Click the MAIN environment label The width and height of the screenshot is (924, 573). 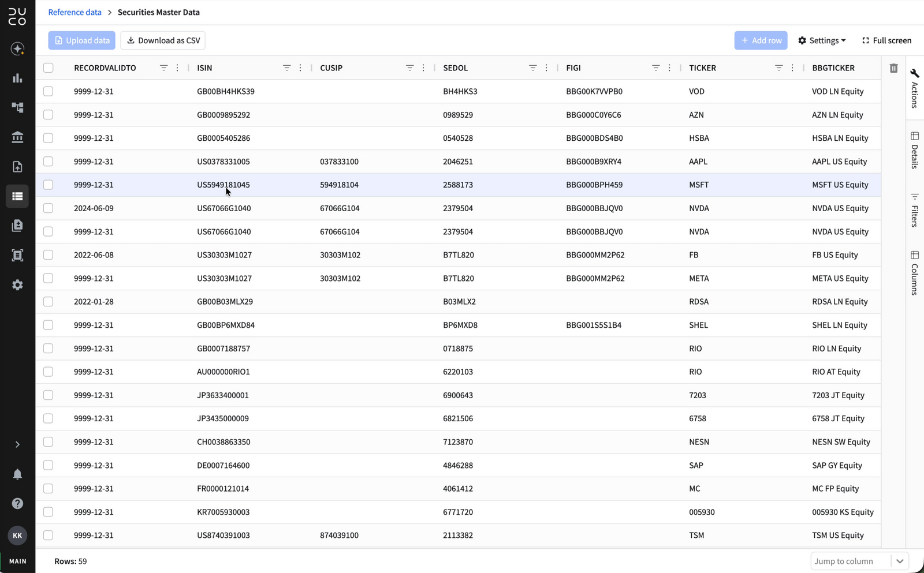pyautogui.click(x=17, y=561)
